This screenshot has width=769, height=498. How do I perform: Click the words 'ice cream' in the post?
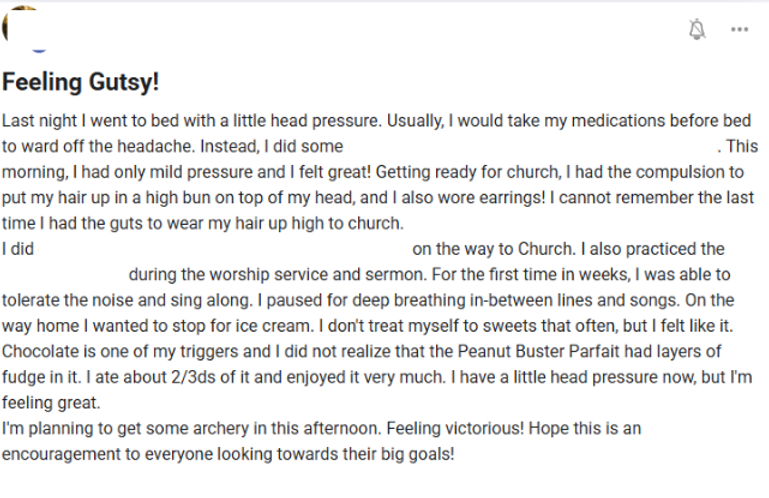coord(273,326)
